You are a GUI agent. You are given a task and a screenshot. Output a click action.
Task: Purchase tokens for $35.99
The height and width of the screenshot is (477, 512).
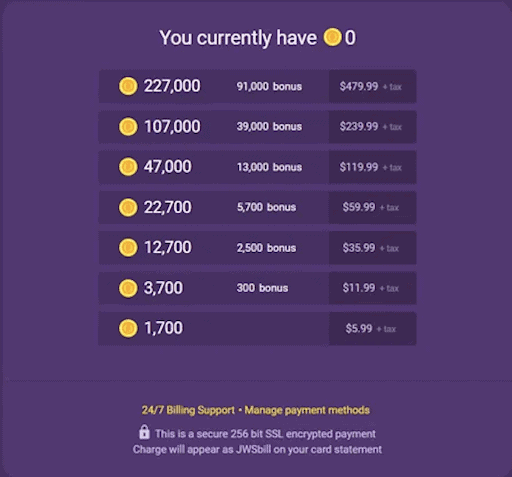point(373,248)
